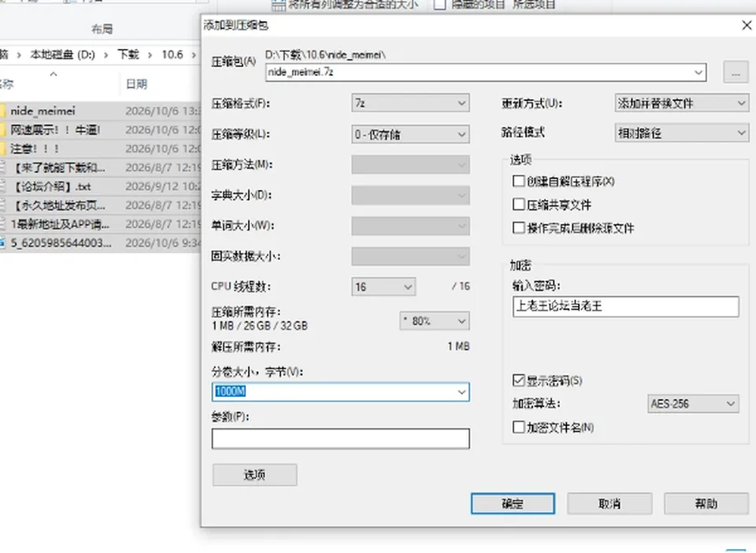This screenshot has width=756, height=553.
Task: Click the 下载 breadcrumb in Explorer
Action: [128, 54]
